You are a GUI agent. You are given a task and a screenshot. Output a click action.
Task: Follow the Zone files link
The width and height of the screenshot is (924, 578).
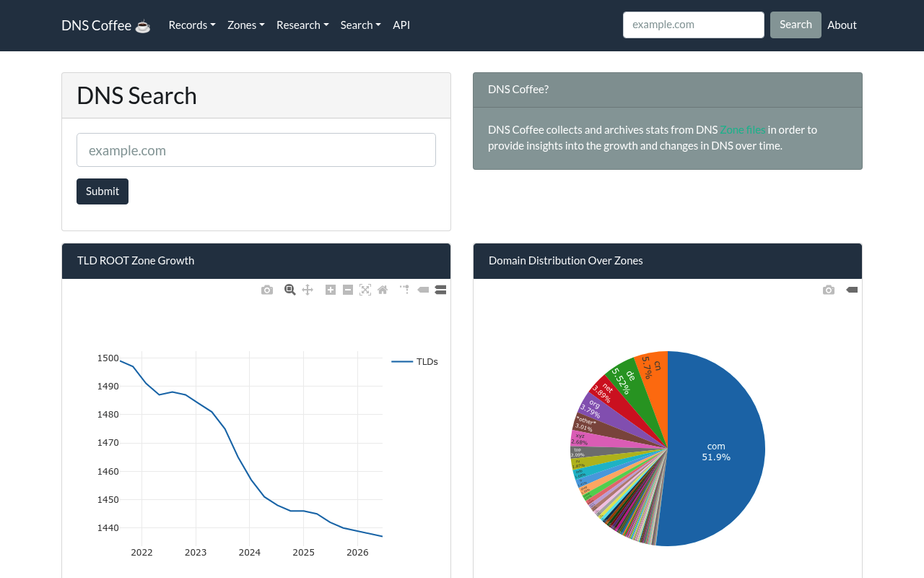click(743, 129)
